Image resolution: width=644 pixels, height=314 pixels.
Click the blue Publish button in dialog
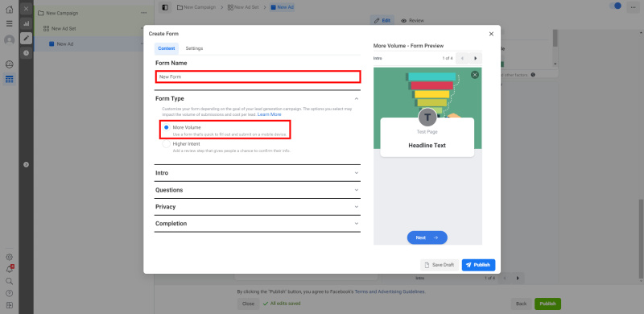click(478, 265)
